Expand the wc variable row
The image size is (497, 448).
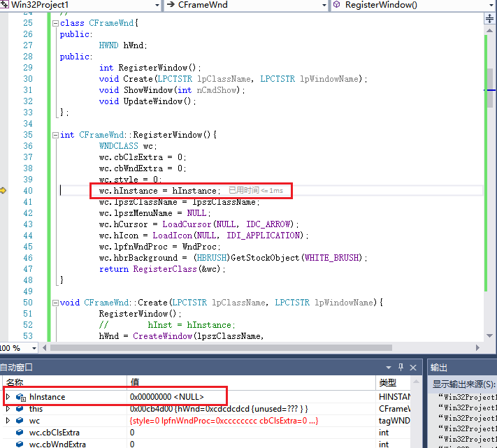8,421
